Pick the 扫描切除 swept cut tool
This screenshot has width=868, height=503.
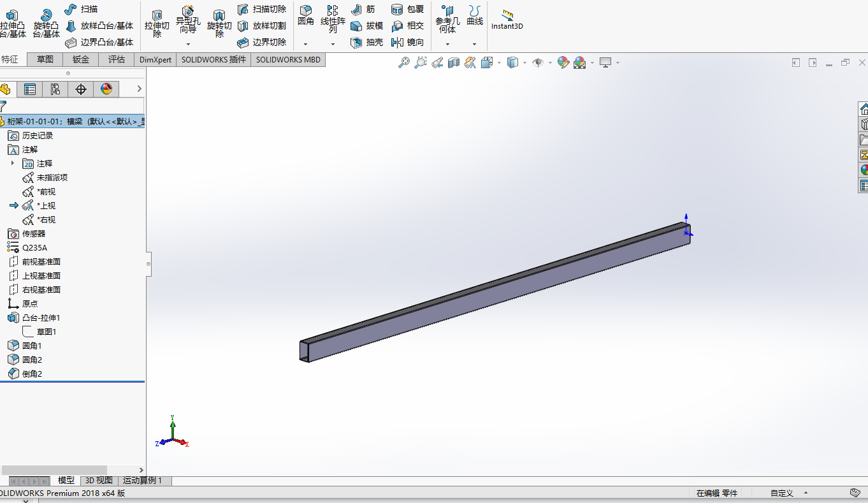(262, 10)
